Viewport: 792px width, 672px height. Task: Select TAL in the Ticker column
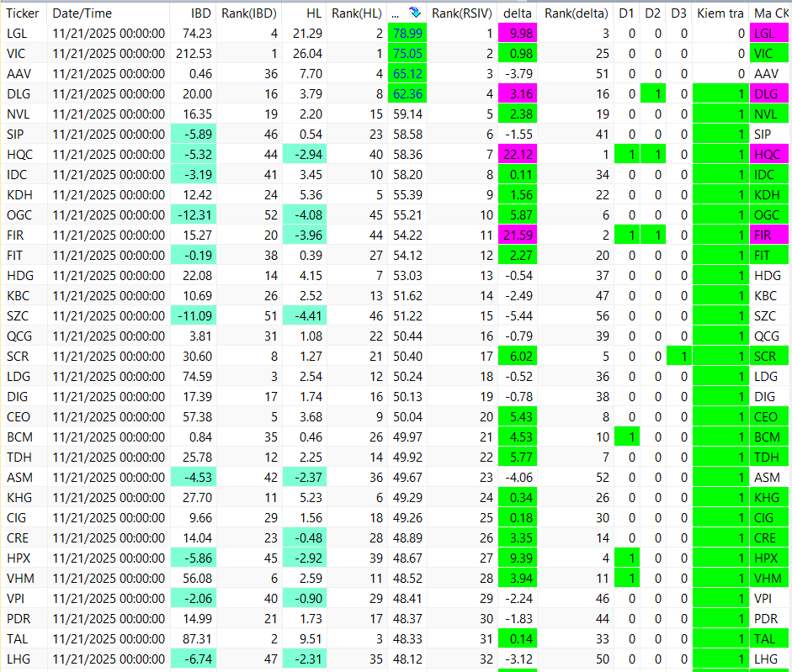click(x=17, y=638)
